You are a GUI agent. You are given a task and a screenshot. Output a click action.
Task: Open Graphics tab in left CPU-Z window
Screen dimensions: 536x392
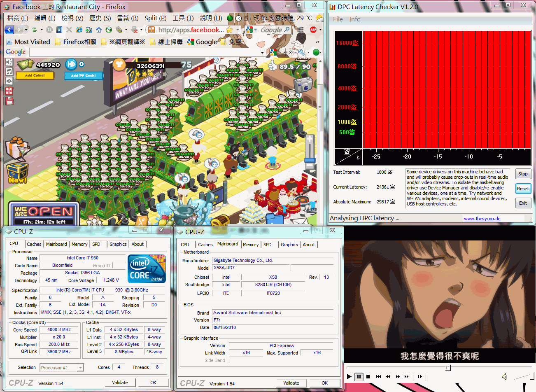(x=118, y=244)
